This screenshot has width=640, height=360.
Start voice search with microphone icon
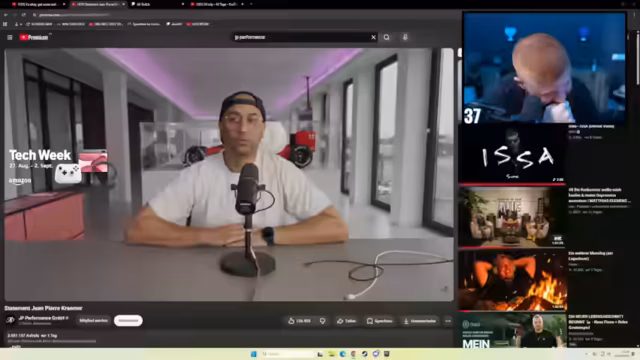(x=405, y=37)
